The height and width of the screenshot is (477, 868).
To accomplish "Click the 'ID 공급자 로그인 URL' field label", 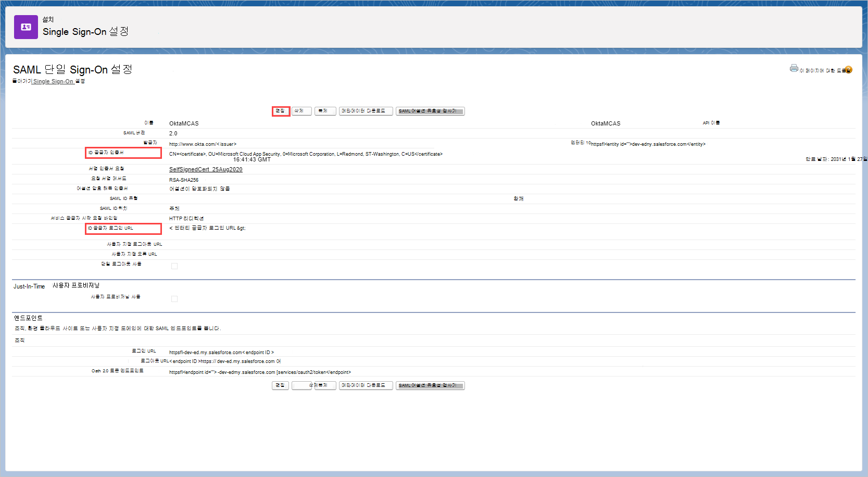I will tap(110, 228).
